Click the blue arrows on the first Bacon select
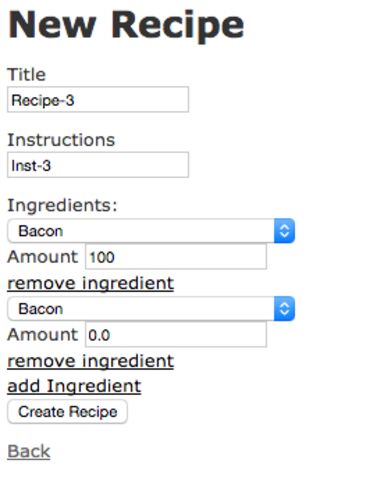This screenshot has width=384, height=500. coord(284,231)
